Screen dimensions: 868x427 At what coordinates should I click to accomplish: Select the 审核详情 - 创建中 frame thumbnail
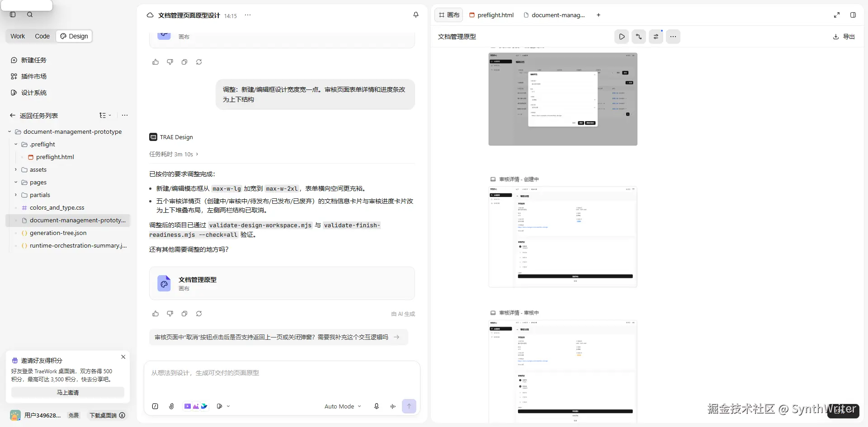tap(563, 237)
